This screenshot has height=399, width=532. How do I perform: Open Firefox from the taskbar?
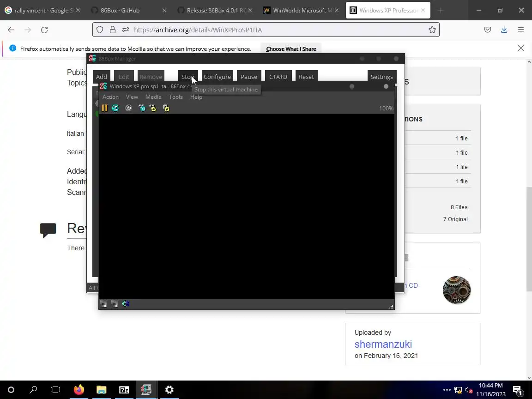79,390
